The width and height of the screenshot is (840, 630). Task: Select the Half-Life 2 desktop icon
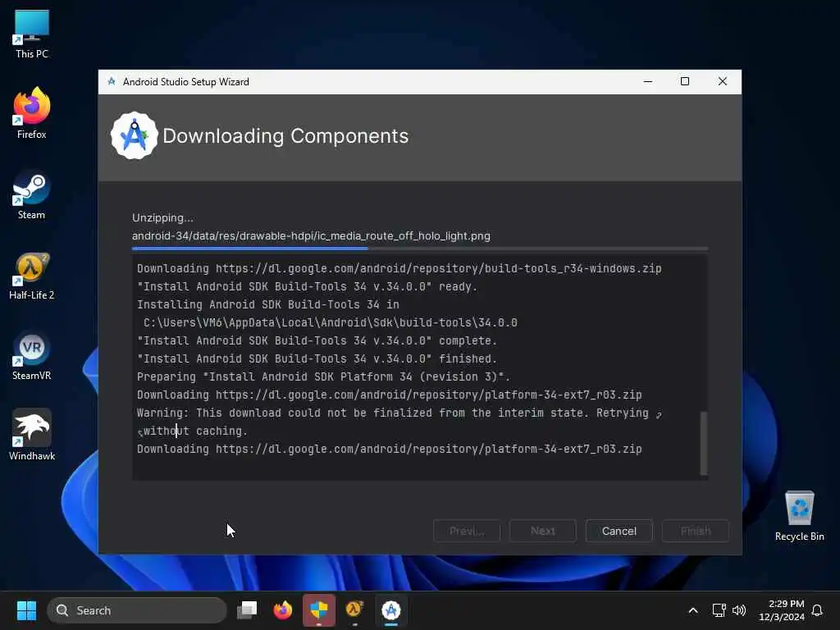(x=32, y=276)
